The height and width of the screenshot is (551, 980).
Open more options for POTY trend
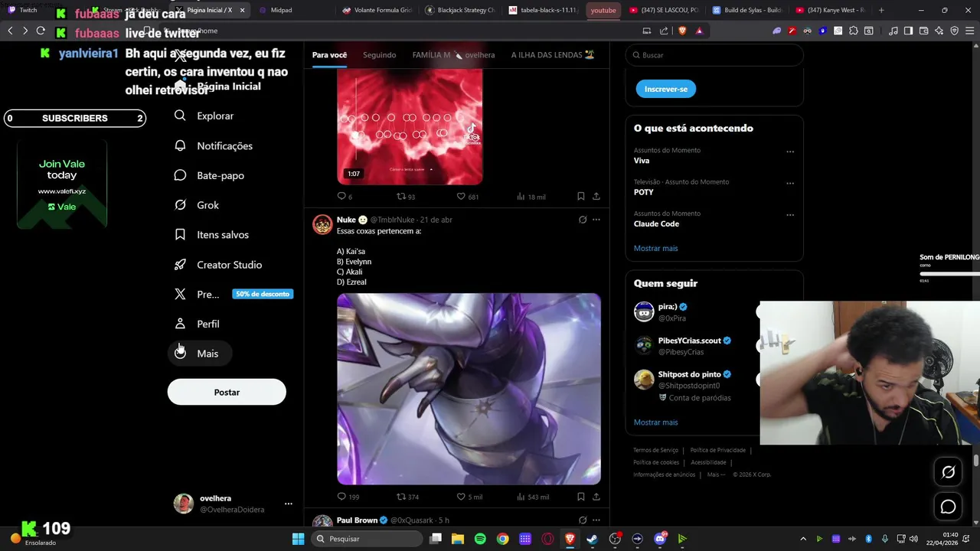pyautogui.click(x=790, y=184)
